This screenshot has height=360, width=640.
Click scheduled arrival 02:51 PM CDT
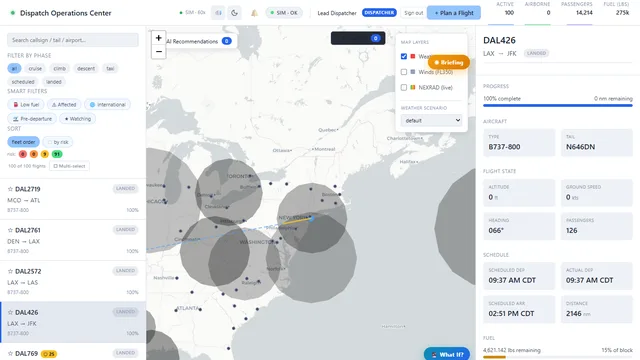pyautogui.click(x=512, y=314)
